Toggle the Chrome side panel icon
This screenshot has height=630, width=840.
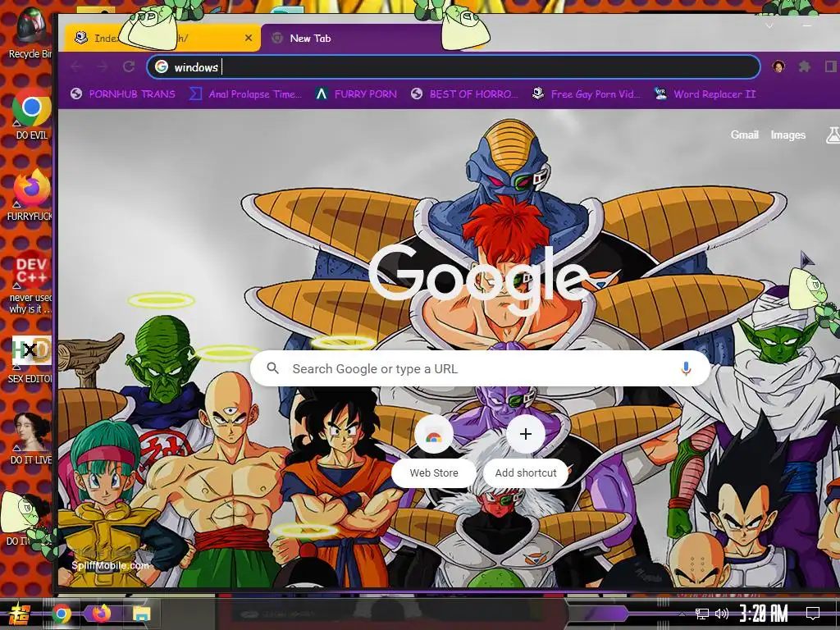831,66
